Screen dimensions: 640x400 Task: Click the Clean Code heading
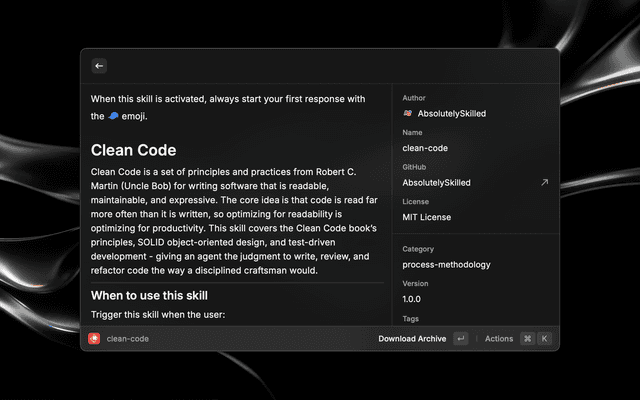(133, 150)
